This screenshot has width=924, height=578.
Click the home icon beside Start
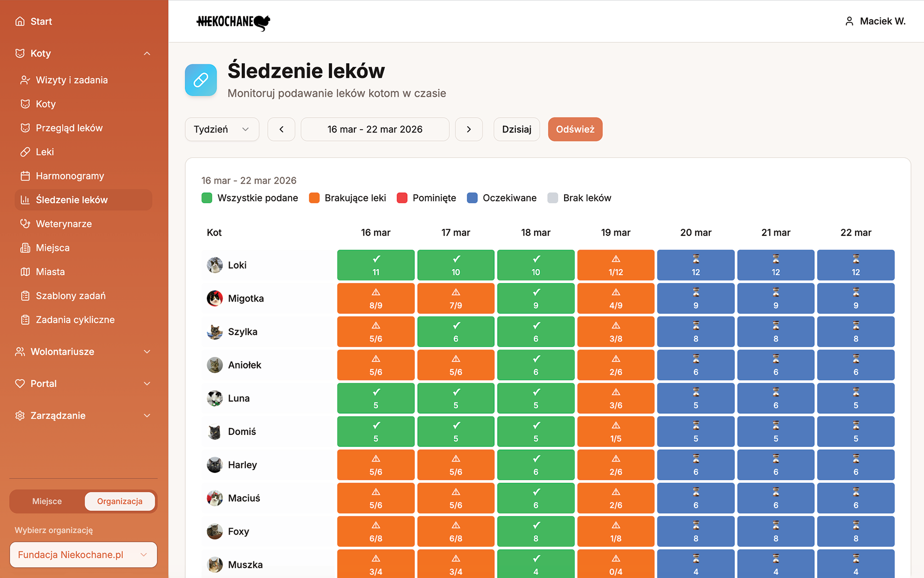(20, 21)
